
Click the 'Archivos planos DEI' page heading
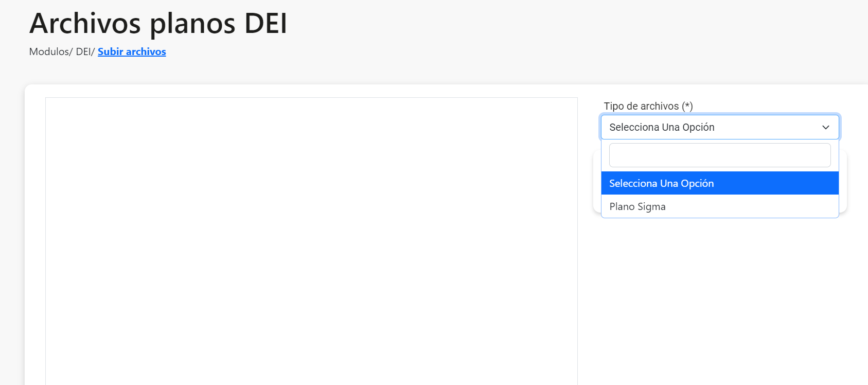click(158, 23)
